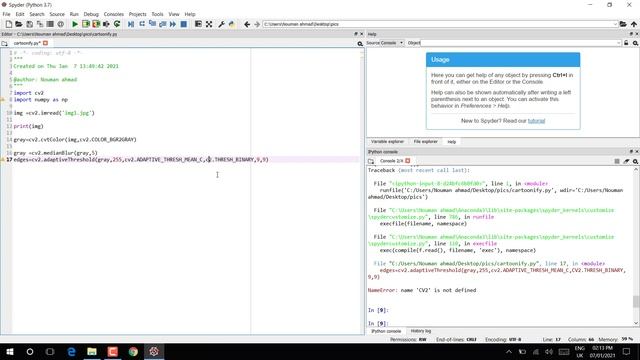Step over current line debug icon
Image resolution: width=640 pixels, height=360 pixels.
point(142,24)
